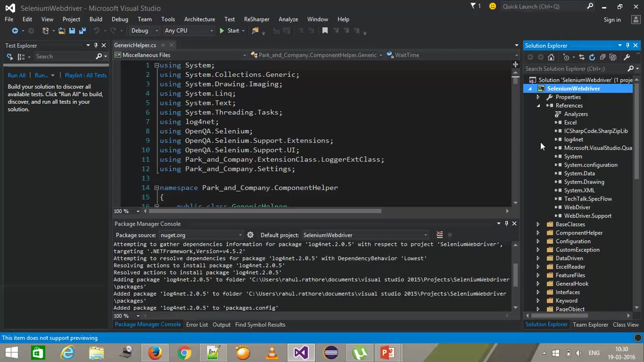Open the Default project SeleniumWebdriver dropdown
Screen dimensions: 644x362
point(366,235)
